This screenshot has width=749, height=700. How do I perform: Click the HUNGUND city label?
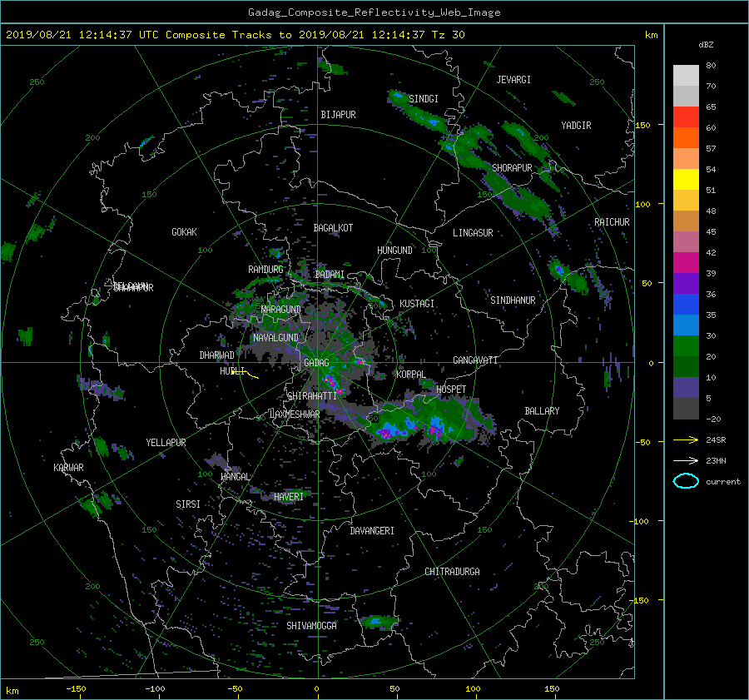(x=394, y=251)
